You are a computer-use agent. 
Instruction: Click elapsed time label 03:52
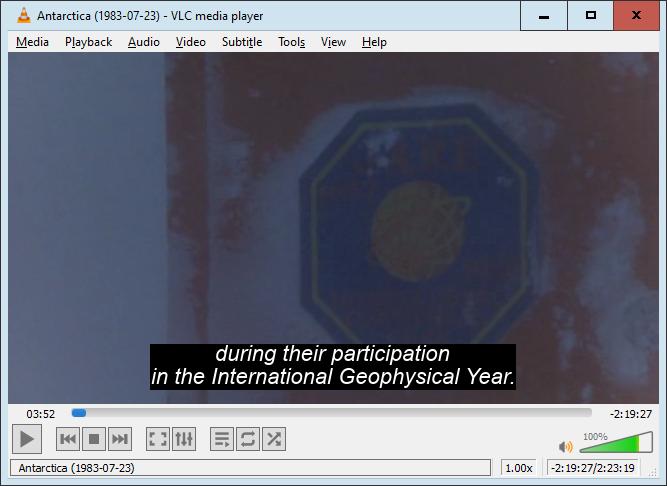pos(40,414)
